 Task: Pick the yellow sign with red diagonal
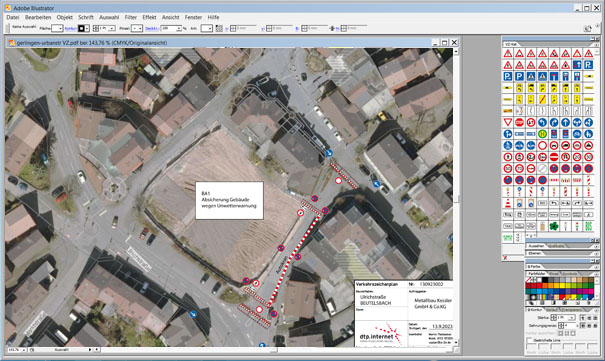pos(542,100)
